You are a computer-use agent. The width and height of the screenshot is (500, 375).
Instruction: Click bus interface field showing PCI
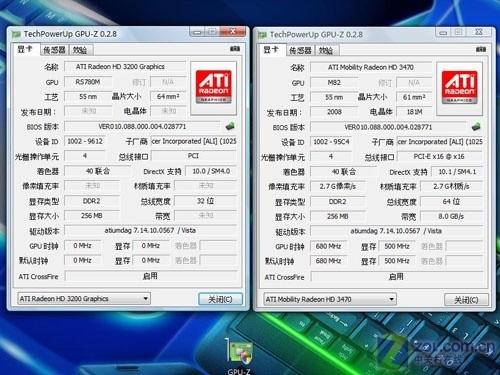pyautogui.click(x=194, y=156)
